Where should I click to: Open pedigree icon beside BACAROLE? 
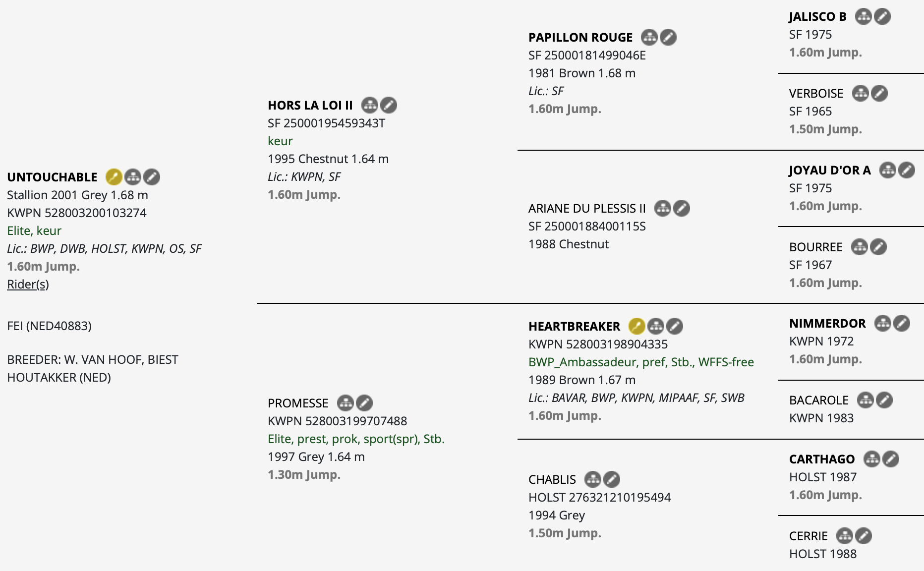[x=866, y=400]
